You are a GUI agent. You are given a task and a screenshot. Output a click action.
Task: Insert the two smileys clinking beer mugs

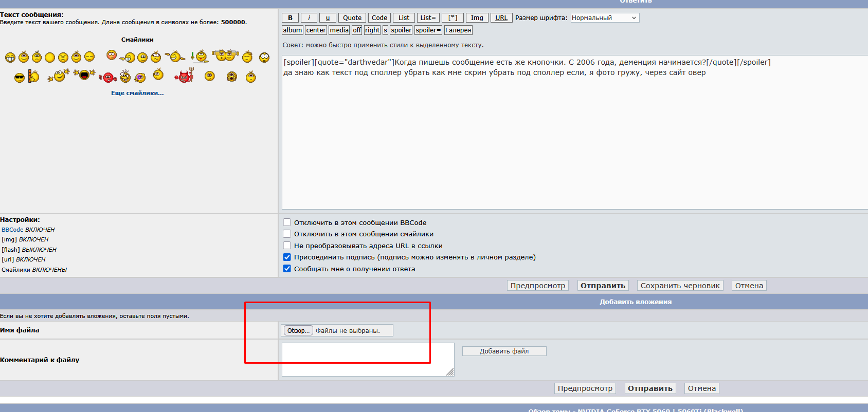[x=225, y=55]
